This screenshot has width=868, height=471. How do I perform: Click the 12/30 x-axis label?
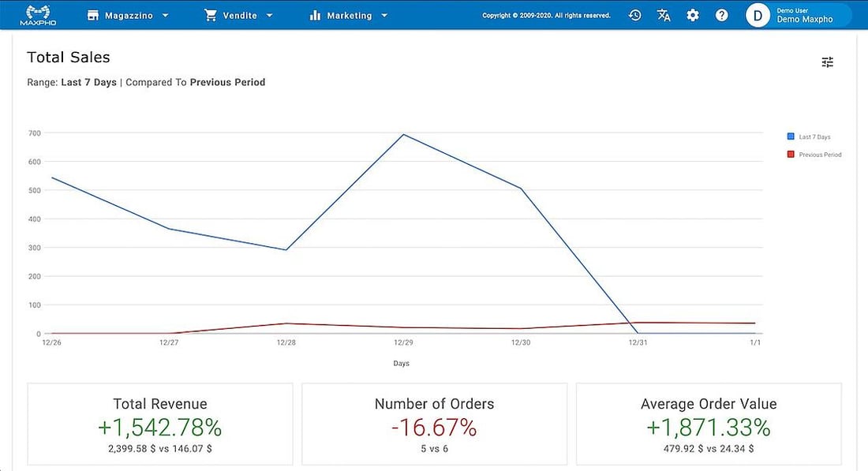point(521,342)
